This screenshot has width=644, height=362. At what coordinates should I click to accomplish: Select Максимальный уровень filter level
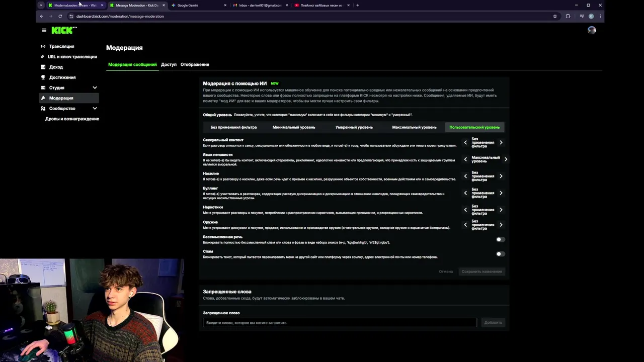(x=414, y=127)
